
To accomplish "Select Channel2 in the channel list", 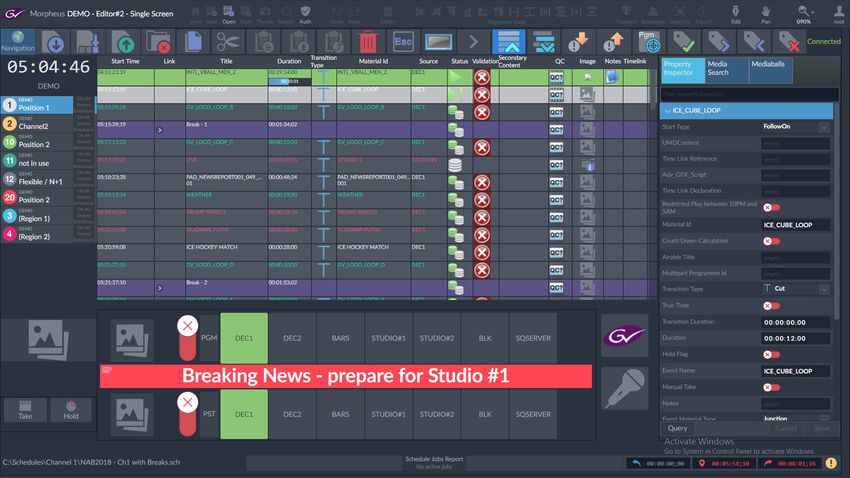I will 37,123.
